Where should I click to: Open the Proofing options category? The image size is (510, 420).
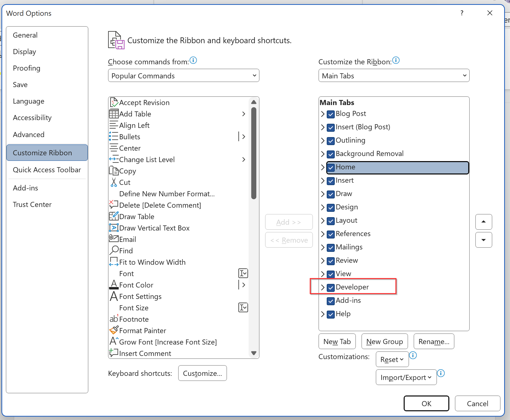27,68
